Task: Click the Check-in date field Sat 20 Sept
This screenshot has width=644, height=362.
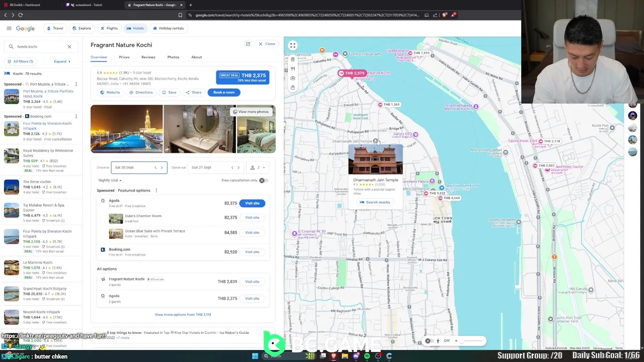Action: pos(139,167)
